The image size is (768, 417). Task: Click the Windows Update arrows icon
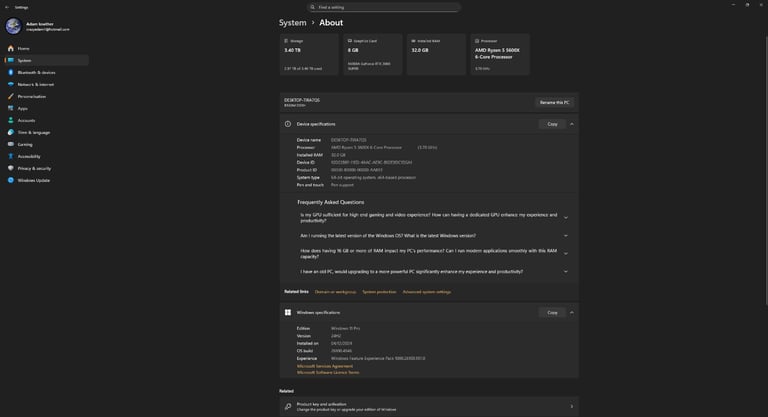tap(11, 180)
